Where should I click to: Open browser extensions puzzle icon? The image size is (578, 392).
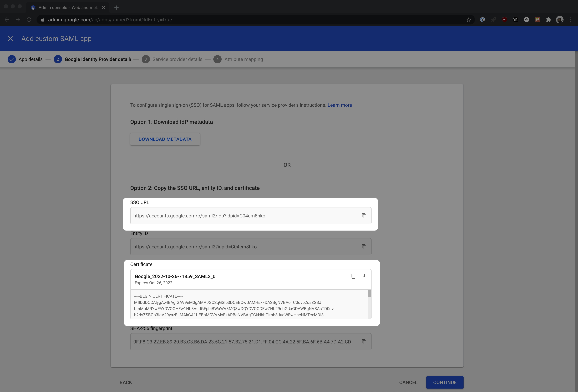tap(548, 20)
